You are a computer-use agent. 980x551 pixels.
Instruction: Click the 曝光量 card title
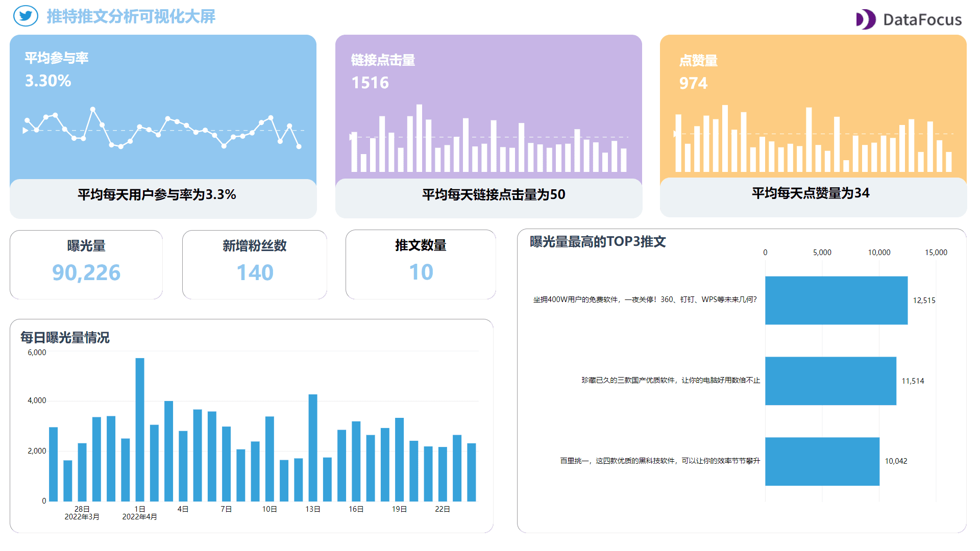pos(86,246)
